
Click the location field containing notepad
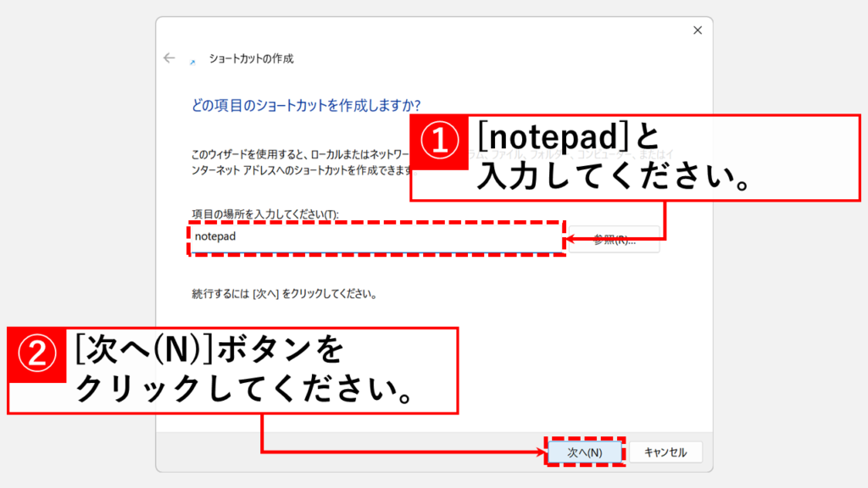coord(376,238)
